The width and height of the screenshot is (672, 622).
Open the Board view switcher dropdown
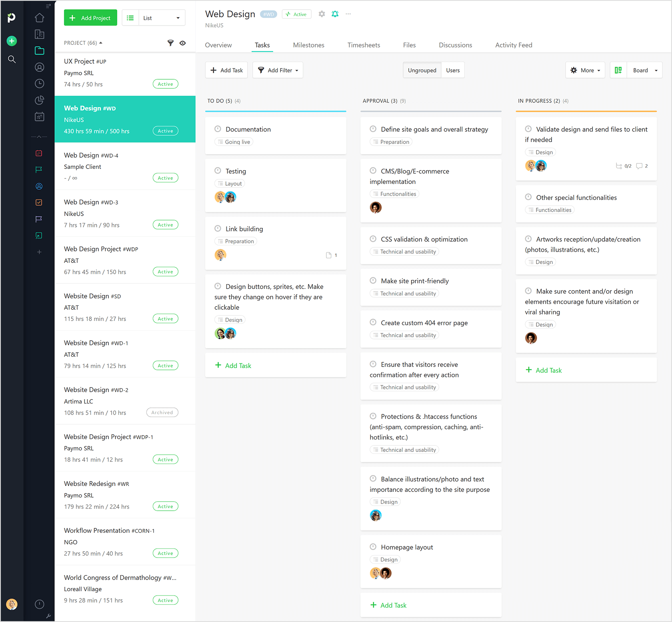(x=644, y=70)
